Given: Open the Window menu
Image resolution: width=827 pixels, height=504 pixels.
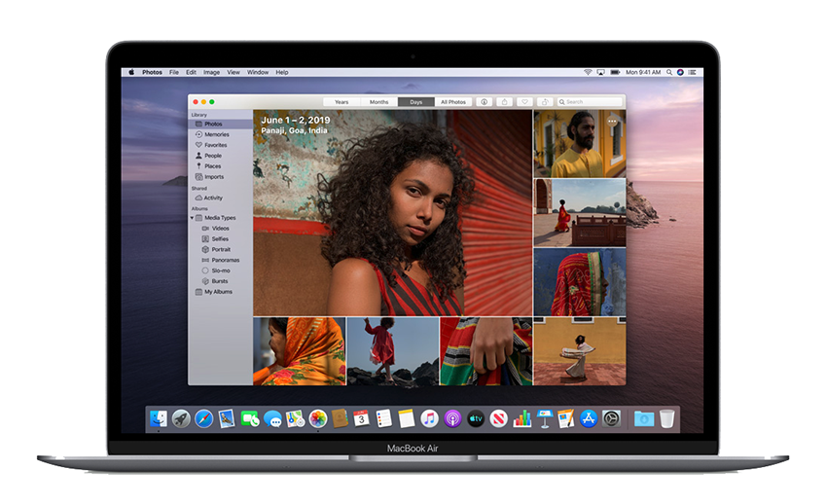Looking at the screenshot, I should [258, 72].
